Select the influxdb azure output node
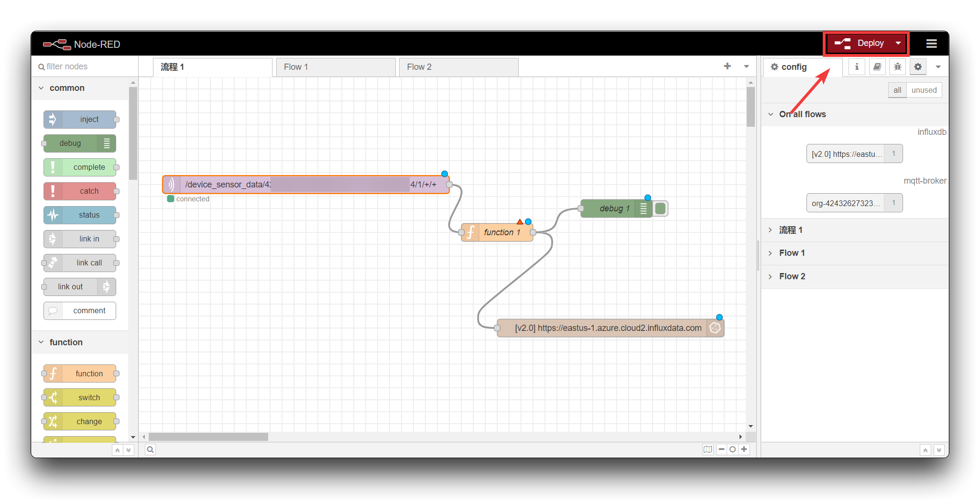Image resolution: width=980 pixels, height=504 pixels. (610, 328)
